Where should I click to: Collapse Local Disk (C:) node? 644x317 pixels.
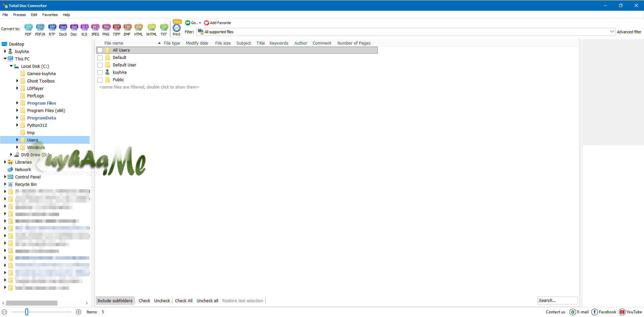pos(11,66)
